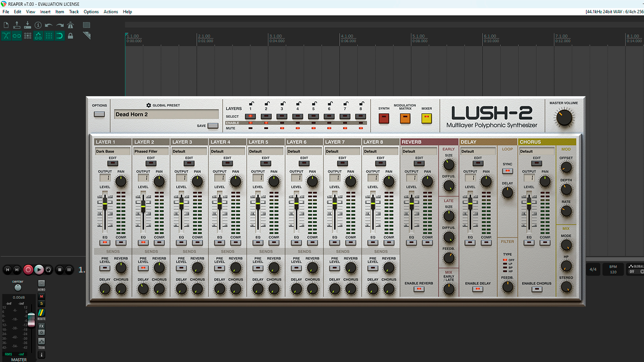
Task: Open global preset Dead Horn 2 field
Action: (166, 114)
